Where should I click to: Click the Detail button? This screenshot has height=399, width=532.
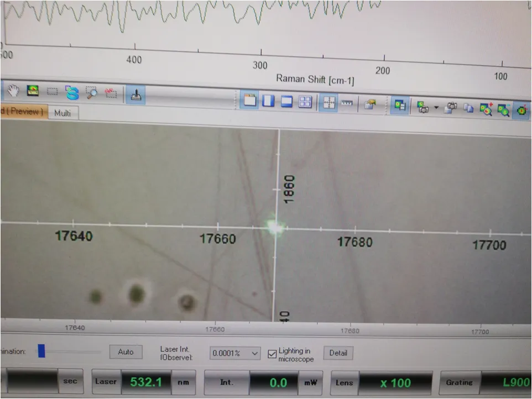[x=338, y=353]
